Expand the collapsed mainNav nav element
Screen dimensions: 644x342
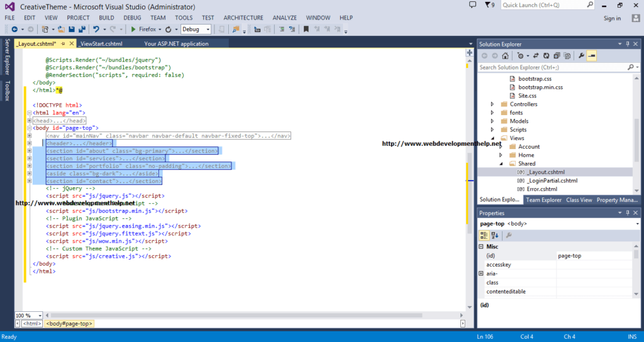[29, 136]
